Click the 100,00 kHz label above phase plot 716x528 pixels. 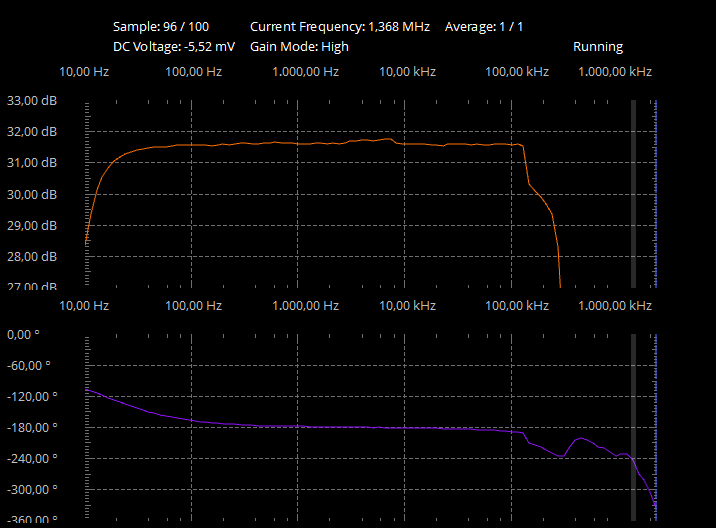pyautogui.click(x=517, y=306)
